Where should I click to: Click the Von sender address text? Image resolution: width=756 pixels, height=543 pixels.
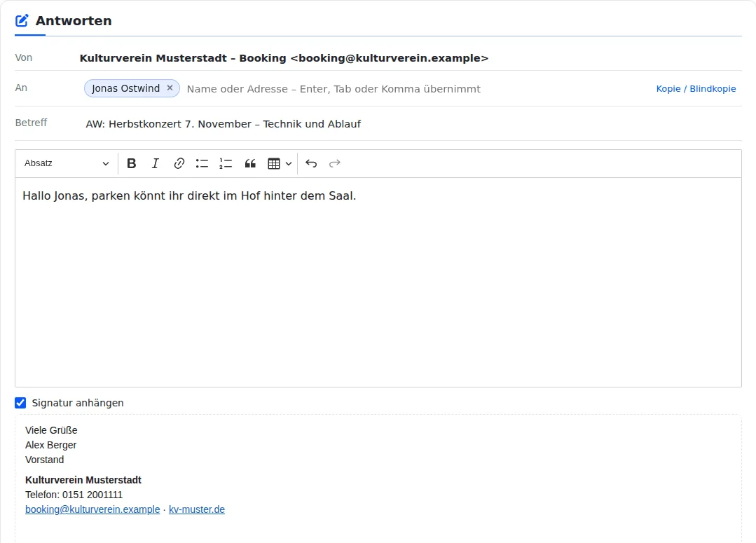coord(284,58)
